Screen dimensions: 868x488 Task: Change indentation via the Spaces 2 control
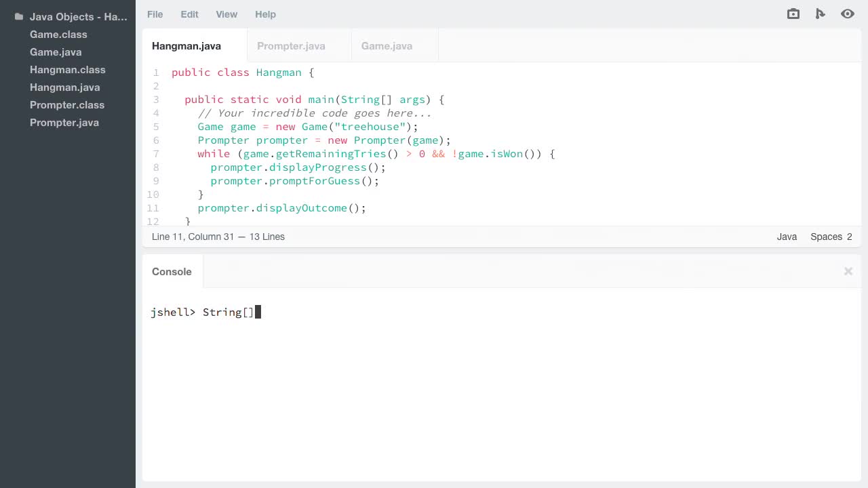(x=831, y=237)
